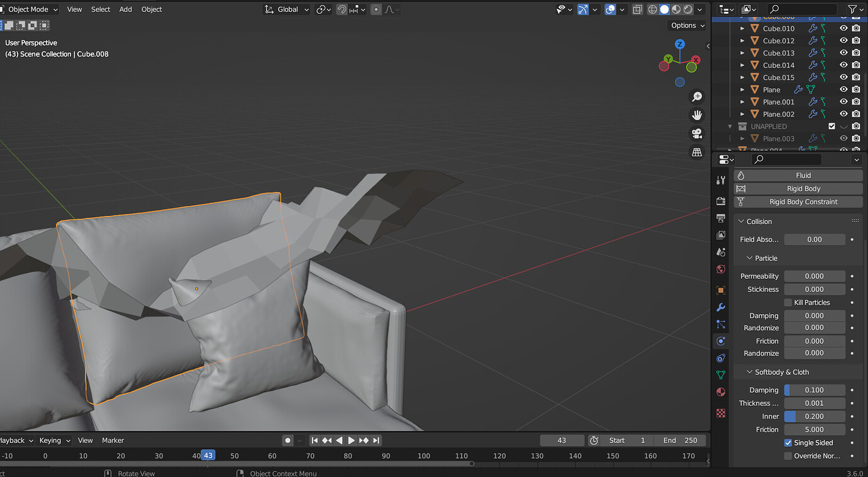Viewport: 868px width, 477px height.
Task: Switch to rendered viewport shading
Action: [x=688, y=9]
